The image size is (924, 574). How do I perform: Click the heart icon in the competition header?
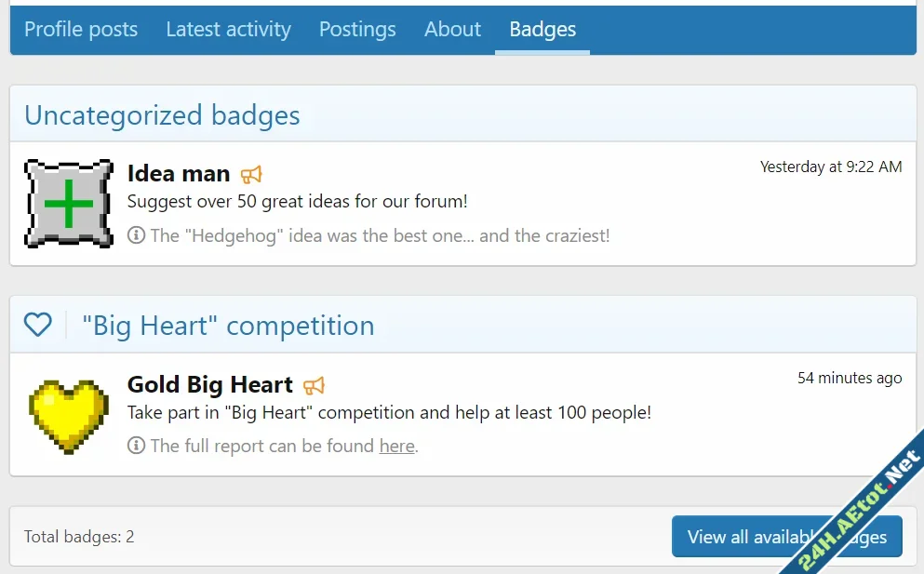click(x=37, y=325)
